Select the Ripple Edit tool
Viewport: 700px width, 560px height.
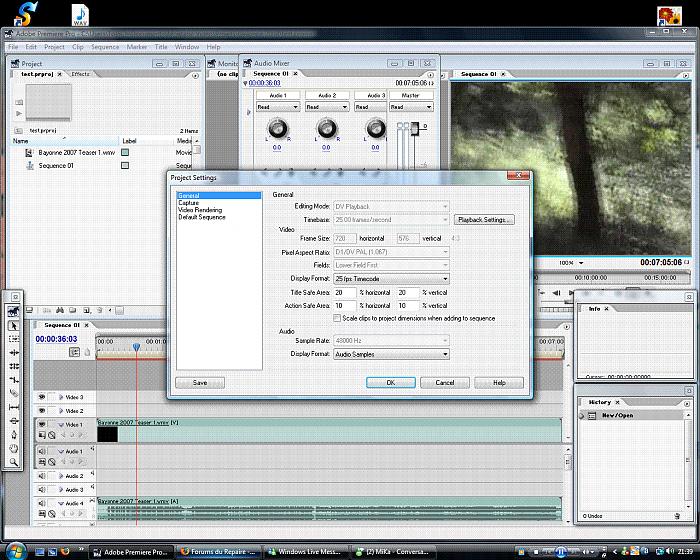pyautogui.click(x=14, y=353)
